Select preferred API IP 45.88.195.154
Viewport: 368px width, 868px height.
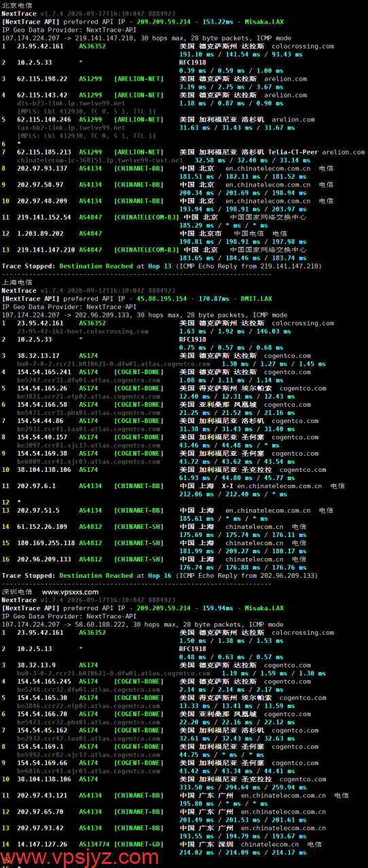click(x=163, y=298)
